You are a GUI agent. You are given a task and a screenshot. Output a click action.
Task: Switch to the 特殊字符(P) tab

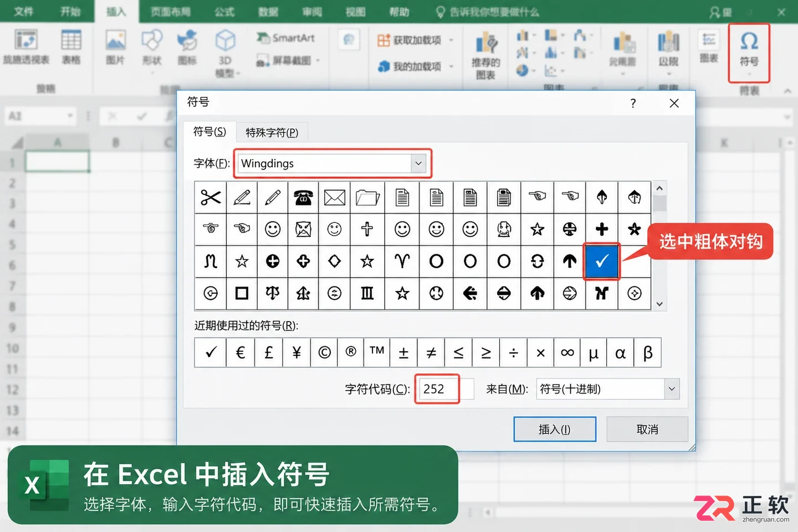coord(272,132)
